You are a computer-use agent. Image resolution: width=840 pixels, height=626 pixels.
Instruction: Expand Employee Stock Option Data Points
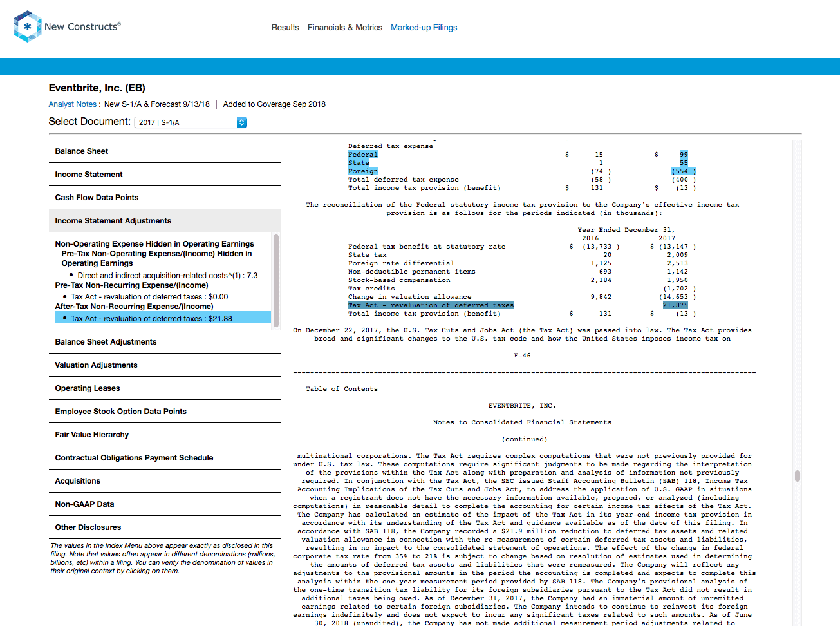[165, 412]
